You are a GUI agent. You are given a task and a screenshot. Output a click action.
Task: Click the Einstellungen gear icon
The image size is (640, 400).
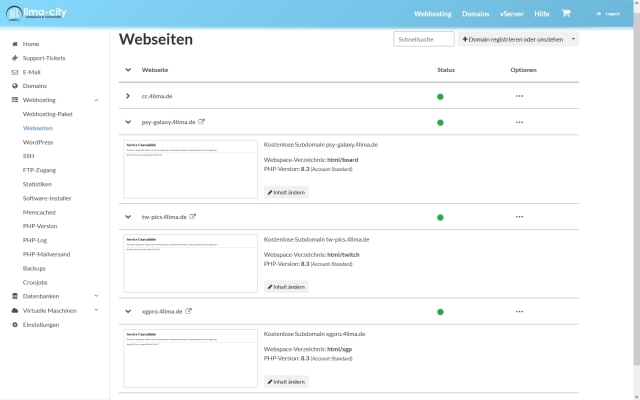[15, 324]
